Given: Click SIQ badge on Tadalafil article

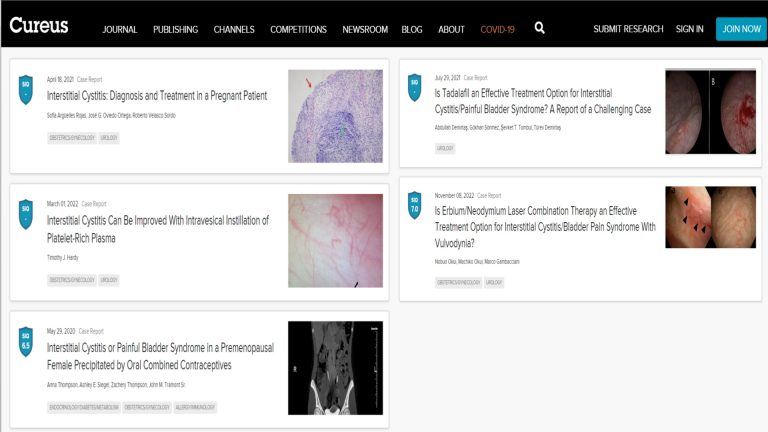Looking at the screenshot, I should pyautogui.click(x=415, y=88).
